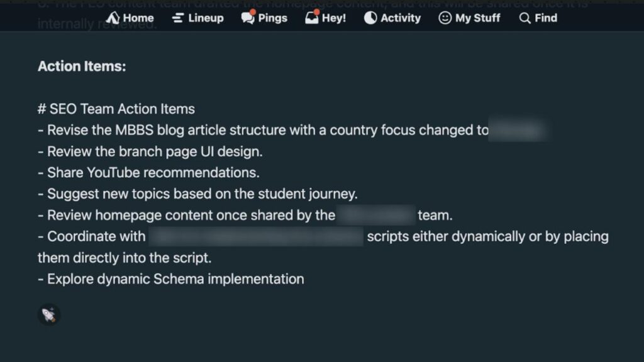Go to Home in the navigation bar

138,18
